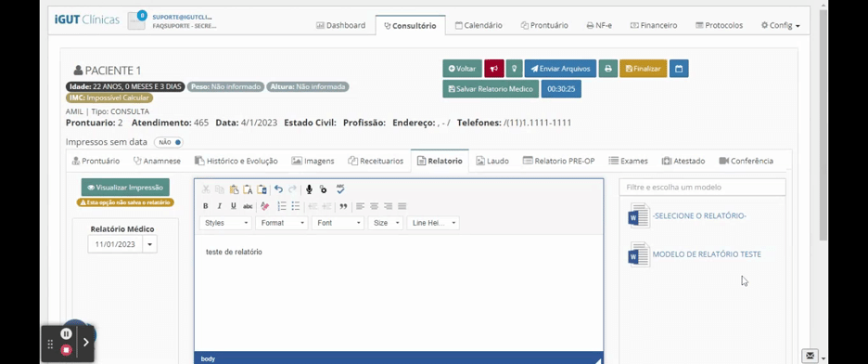Screen dimensions: 868x364
Task: Open the Exames tab
Action: (629, 162)
